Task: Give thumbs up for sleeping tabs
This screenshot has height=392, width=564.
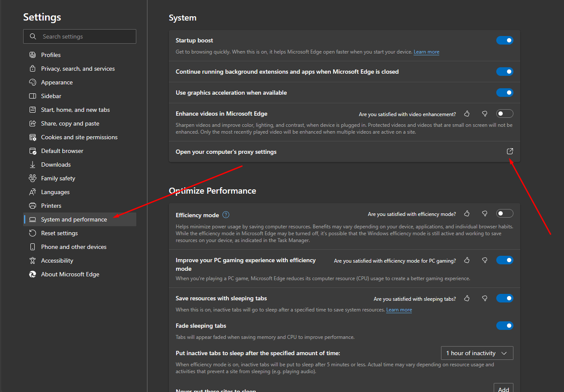Action: pyautogui.click(x=467, y=298)
